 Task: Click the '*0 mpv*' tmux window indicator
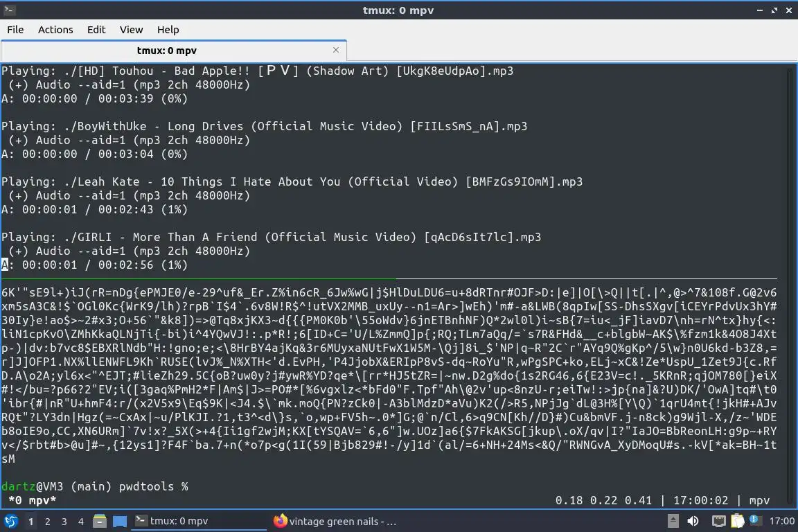[x=32, y=500]
